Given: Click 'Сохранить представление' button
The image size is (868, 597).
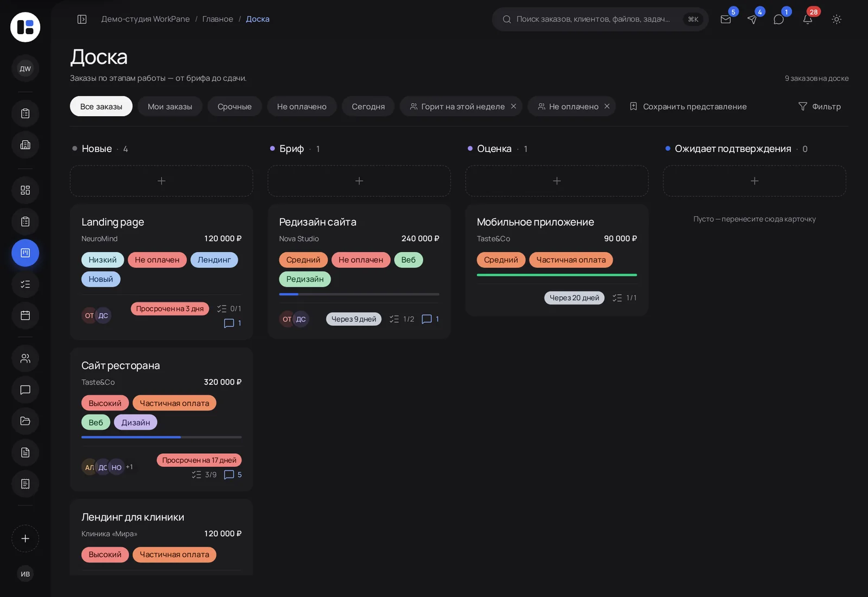Looking at the screenshot, I should (688, 106).
